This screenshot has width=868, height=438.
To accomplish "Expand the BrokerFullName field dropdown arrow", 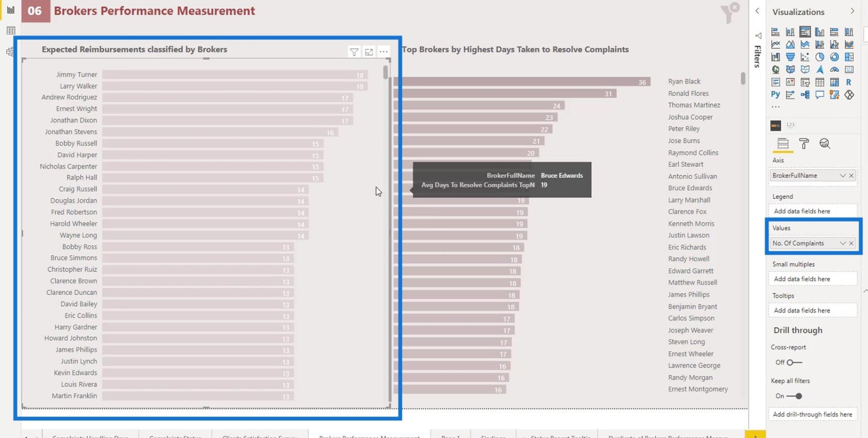I will point(843,176).
